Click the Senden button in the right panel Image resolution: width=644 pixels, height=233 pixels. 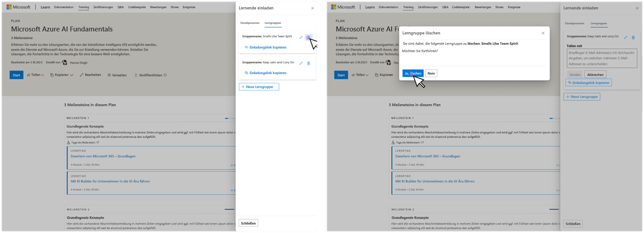[x=574, y=75]
